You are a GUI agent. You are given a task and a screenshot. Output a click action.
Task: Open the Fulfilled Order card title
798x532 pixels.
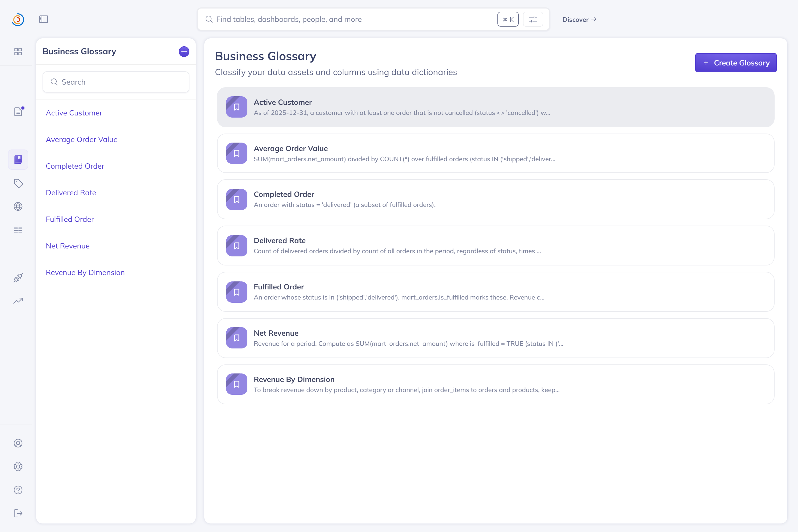(x=279, y=287)
